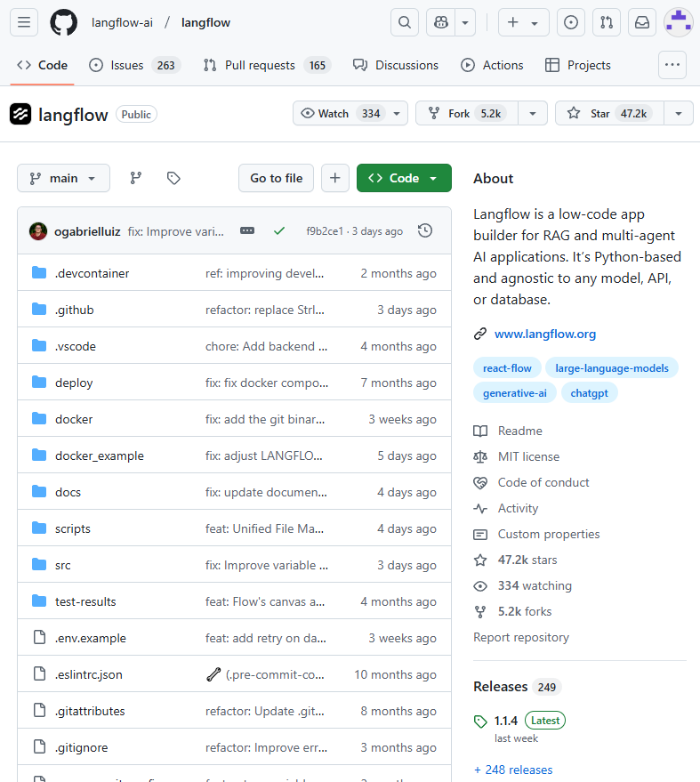
Task: Click the Go to file field
Action: pyautogui.click(x=277, y=178)
